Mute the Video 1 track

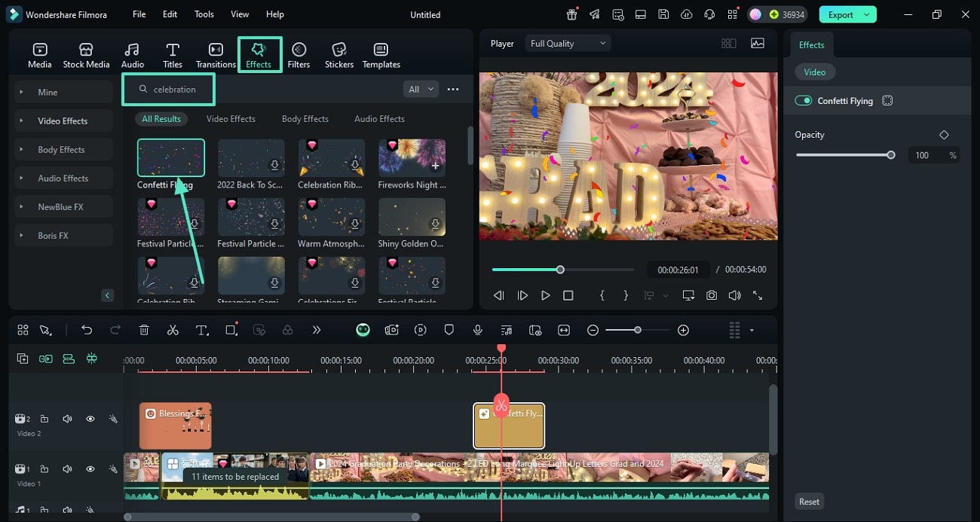(x=67, y=469)
